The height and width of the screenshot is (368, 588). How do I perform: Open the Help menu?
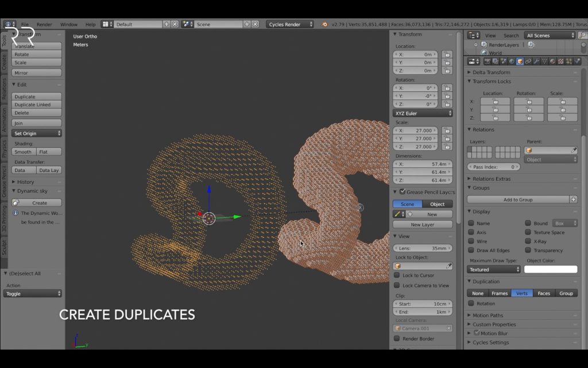(90, 24)
